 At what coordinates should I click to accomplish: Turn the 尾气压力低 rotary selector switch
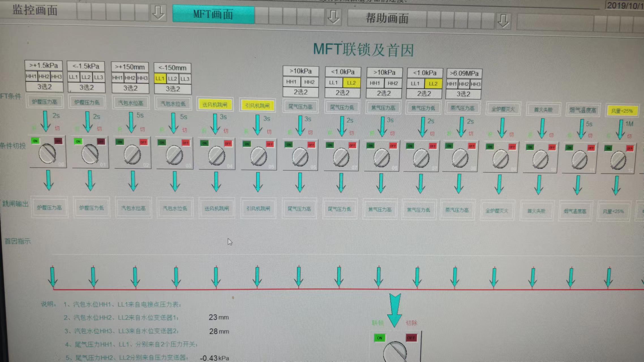click(x=341, y=158)
